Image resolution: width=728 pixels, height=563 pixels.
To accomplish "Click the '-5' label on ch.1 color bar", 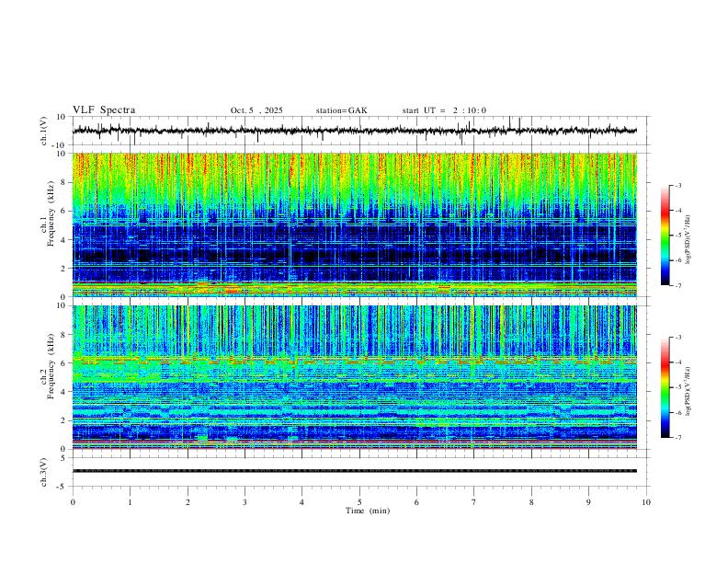I will [x=677, y=236].
